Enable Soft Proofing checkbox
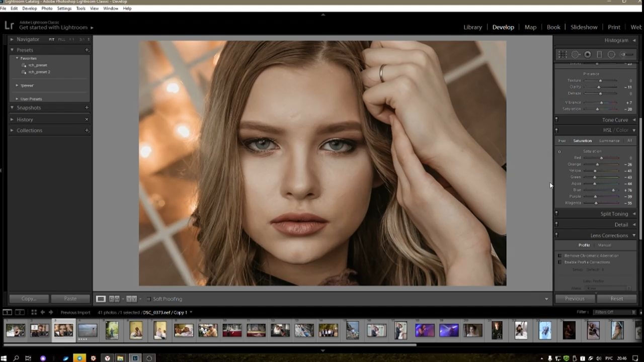644x362 pixels. tap(148, 299)
